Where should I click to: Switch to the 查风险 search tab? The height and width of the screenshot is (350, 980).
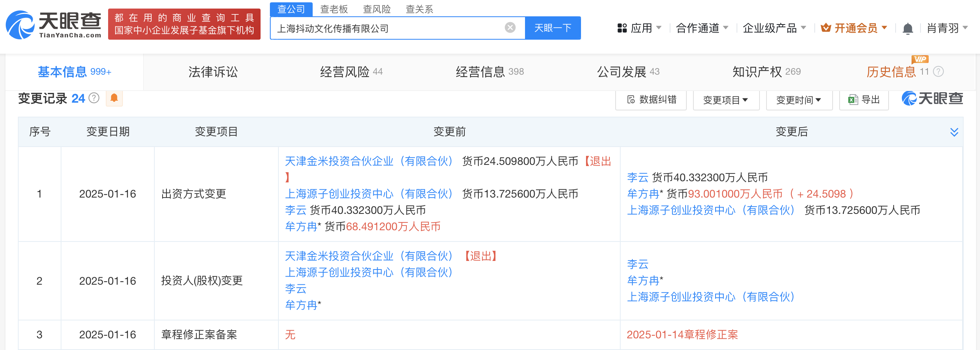[x=377, y=9]
